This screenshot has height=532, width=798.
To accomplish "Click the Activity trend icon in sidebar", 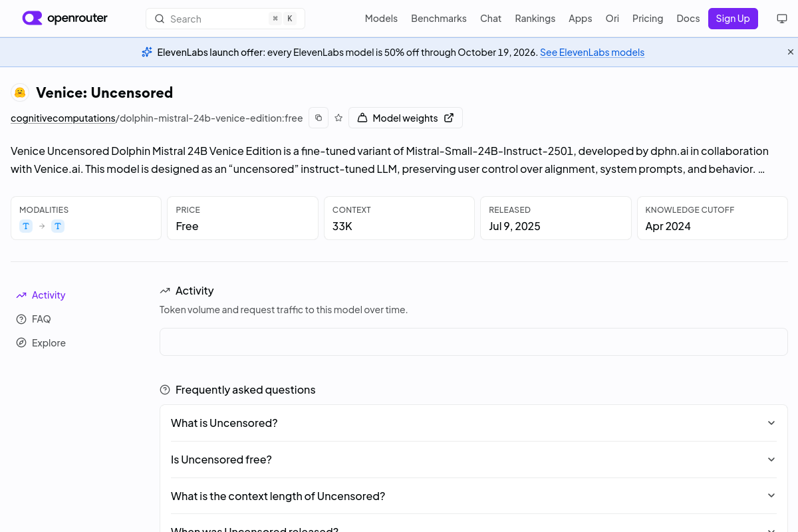I will [x=21, y=295].
